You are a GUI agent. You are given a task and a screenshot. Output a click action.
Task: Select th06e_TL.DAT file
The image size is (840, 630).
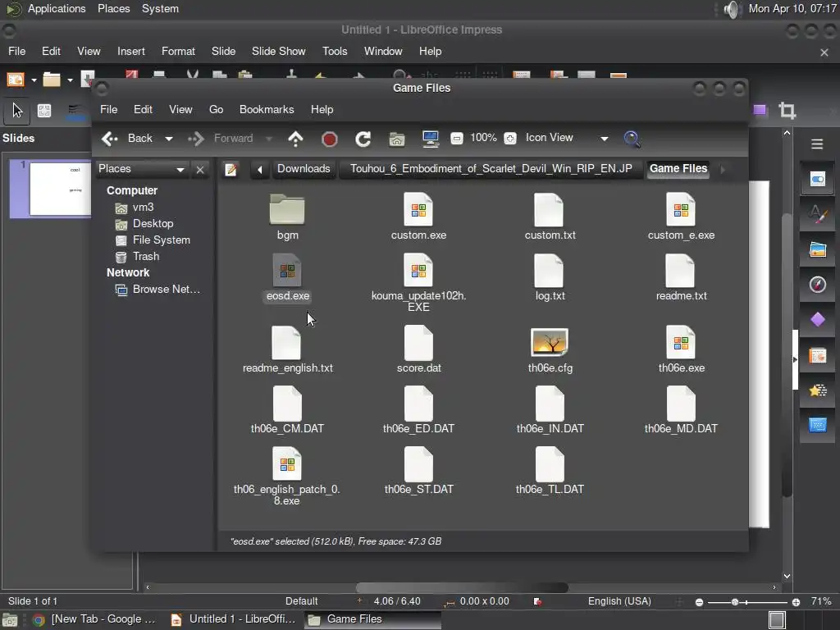(550, 471)
